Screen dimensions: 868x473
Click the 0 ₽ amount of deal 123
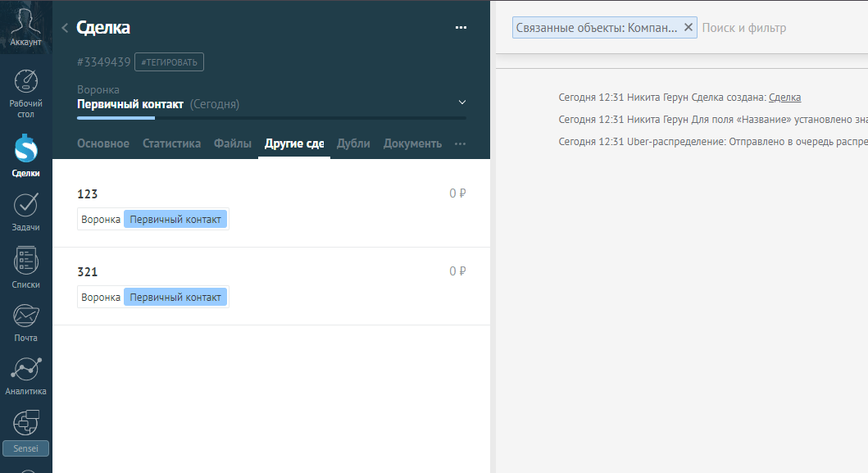[x=457, y=193]
